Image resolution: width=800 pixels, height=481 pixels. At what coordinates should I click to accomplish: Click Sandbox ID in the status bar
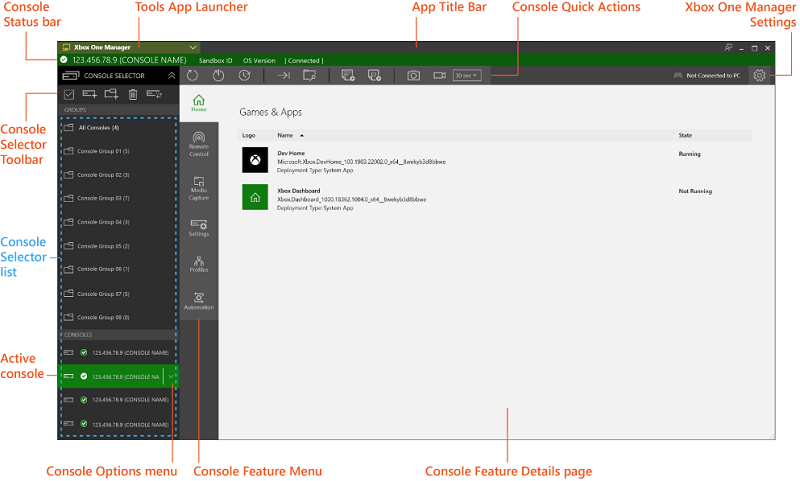(x=215, y=60)
